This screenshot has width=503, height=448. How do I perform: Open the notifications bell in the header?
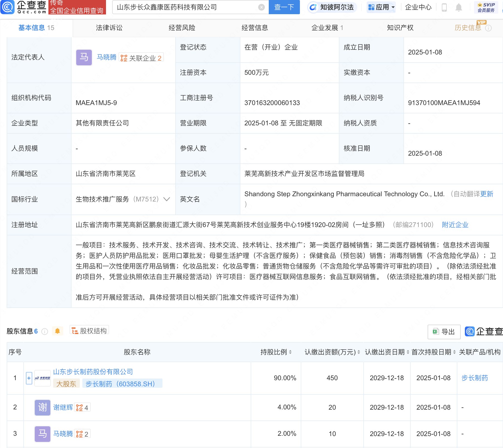point(459,7)
